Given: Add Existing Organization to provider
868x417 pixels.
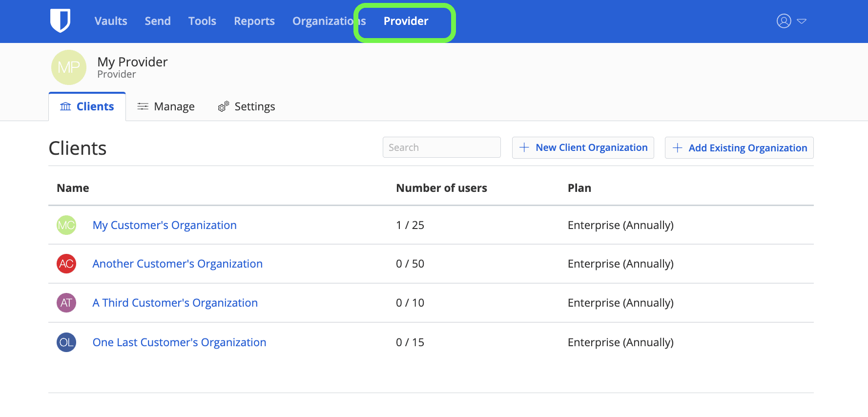Looking at the screenshot, I should (739, 148).
